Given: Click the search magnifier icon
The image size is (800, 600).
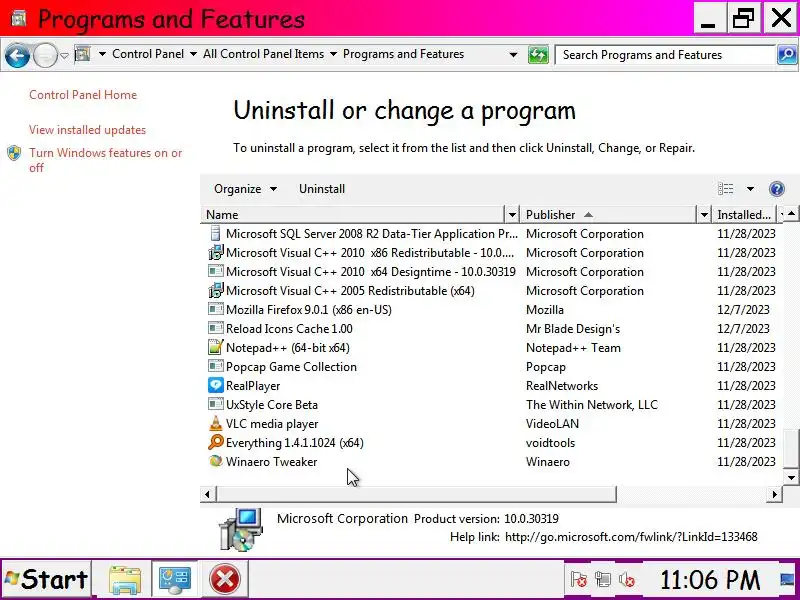Looking at the screenshot, I should [787, 55].
